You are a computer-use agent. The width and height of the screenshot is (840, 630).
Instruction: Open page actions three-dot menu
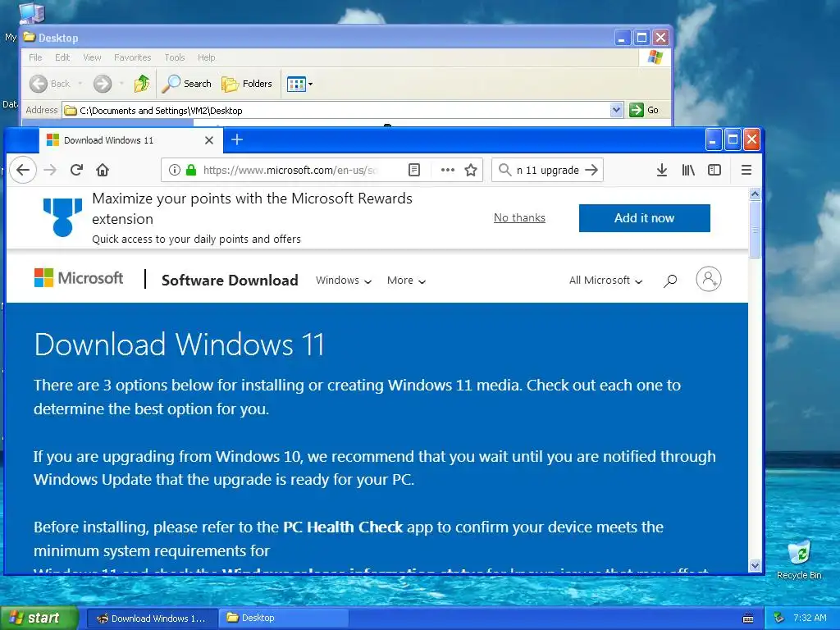[447, 171]
